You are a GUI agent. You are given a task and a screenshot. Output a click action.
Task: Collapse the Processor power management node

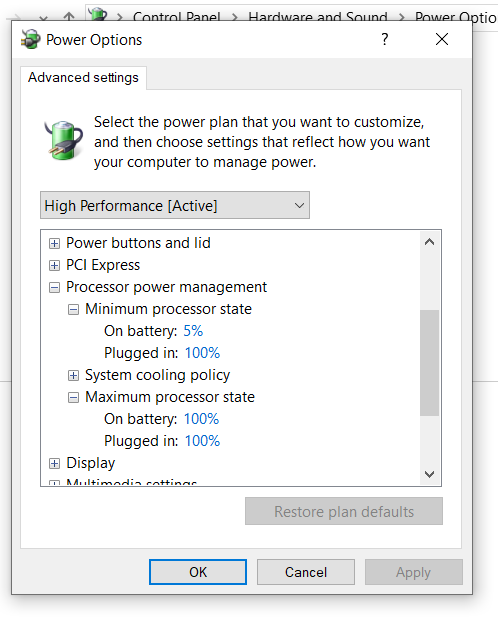(x=54, y=288)
